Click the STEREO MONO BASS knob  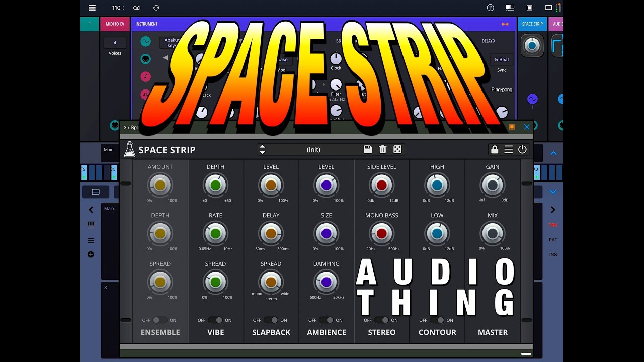click(381, 233)
